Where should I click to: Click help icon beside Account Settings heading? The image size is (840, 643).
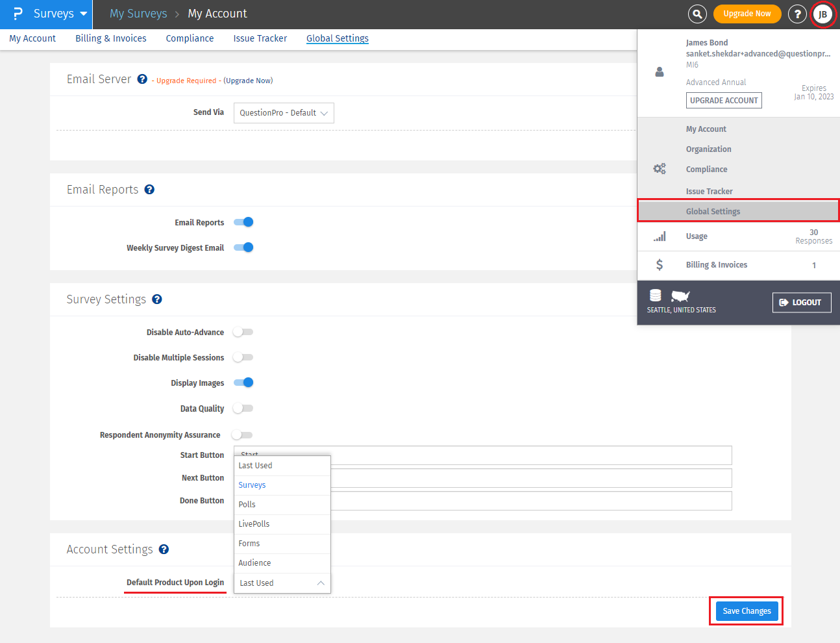pos(164,549)
